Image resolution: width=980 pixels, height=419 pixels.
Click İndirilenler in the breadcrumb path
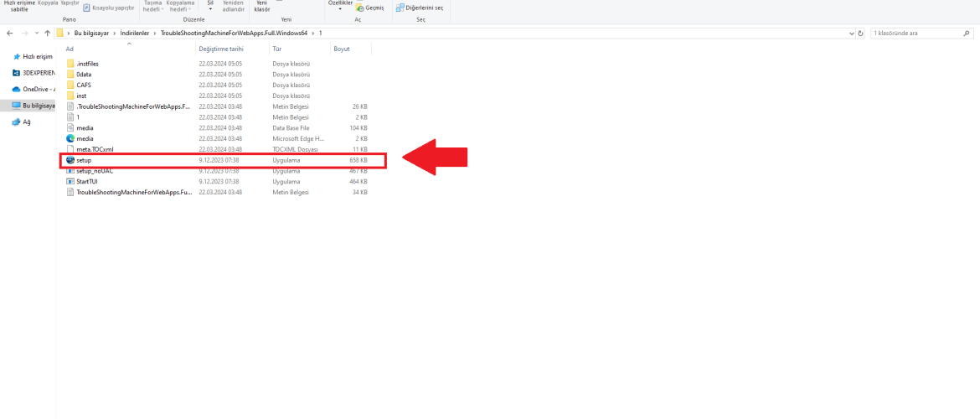click(135, 34)
